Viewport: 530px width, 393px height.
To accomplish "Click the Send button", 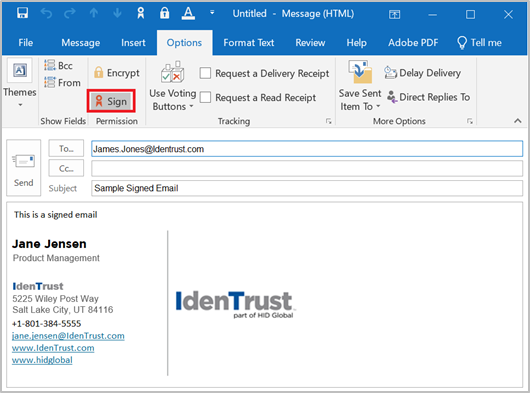I will coord(24,168).
